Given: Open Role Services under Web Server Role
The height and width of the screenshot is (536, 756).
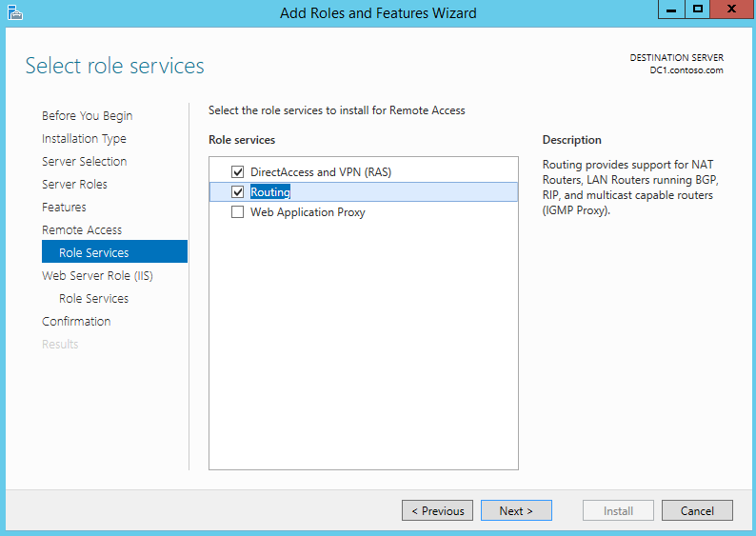Looking at the screenshot, I should tap(94, 298).
